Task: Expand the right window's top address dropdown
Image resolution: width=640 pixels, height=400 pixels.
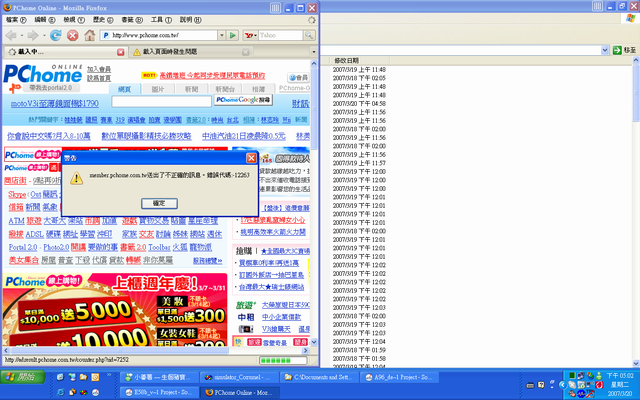Action: tap(603, 49)
